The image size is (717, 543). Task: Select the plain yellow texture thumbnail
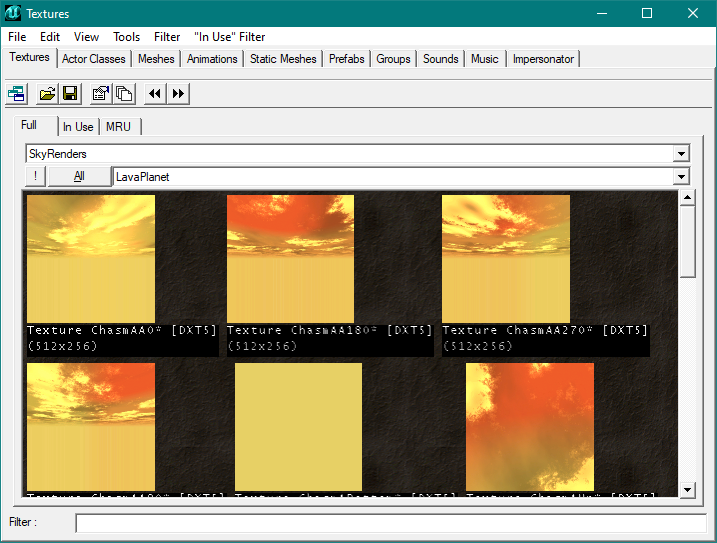click(x=298, y=427)
